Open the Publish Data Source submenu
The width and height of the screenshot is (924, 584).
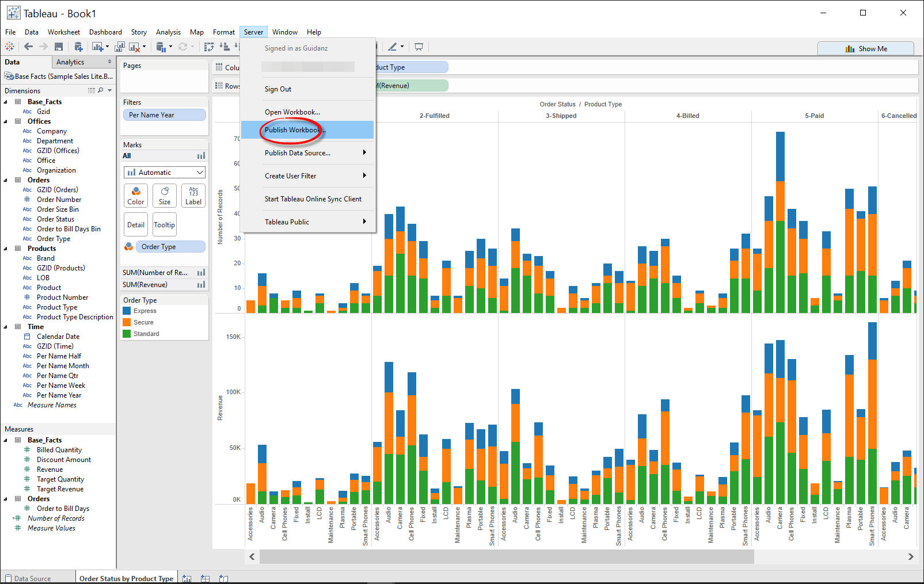point(307,153)
